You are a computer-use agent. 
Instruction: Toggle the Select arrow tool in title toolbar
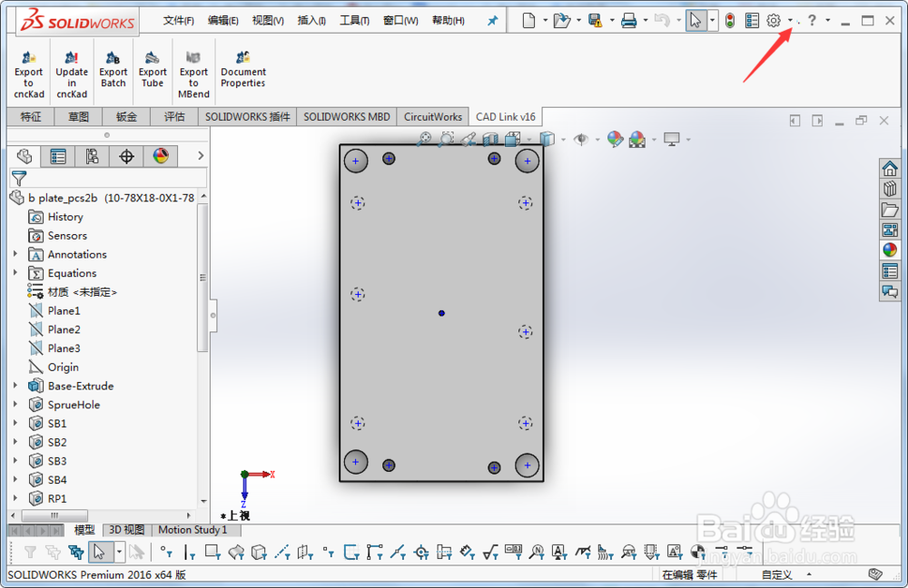[x=696, y=21]
